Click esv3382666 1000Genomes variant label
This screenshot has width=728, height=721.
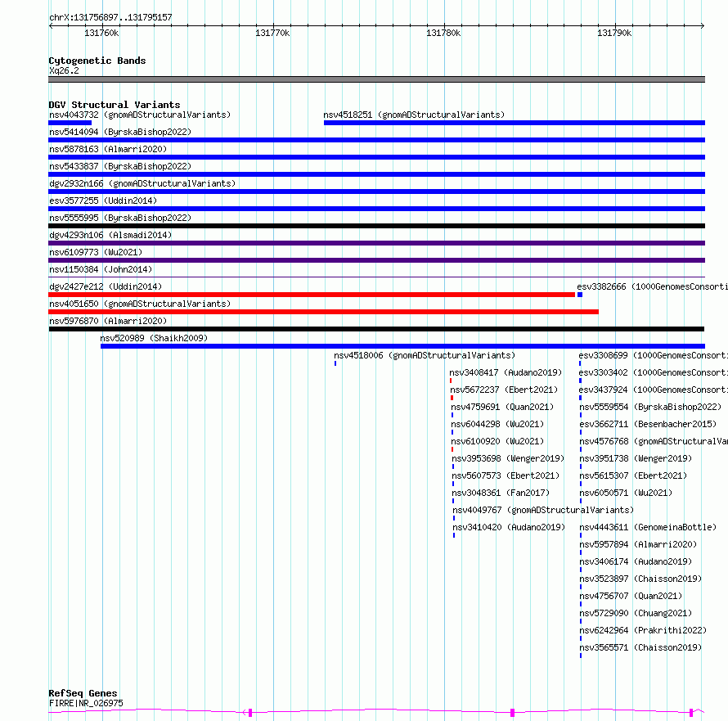click(x=652, y=286)
